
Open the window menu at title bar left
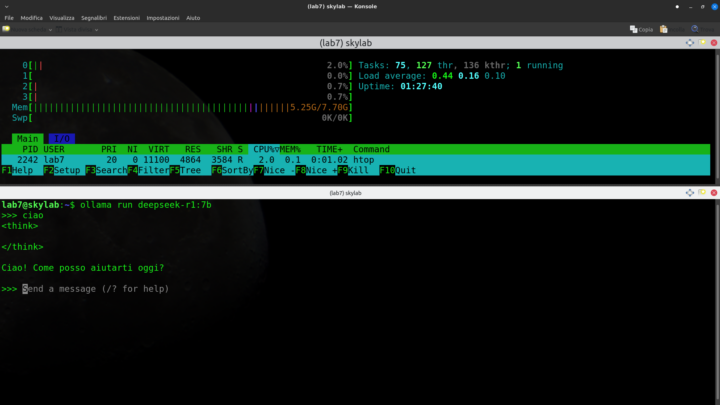[7, 7]
